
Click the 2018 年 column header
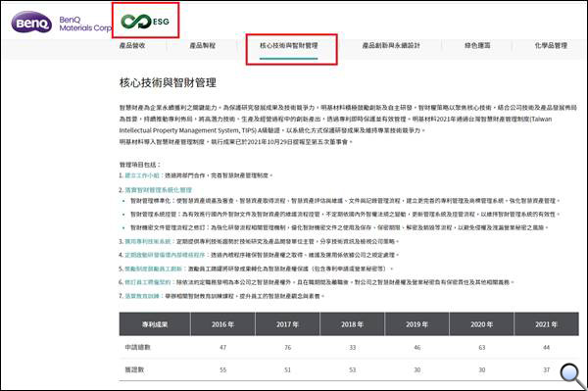[352, 324]
